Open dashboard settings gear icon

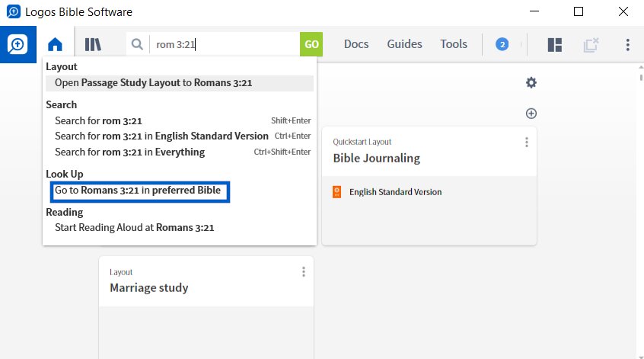[x=531, y=82]
